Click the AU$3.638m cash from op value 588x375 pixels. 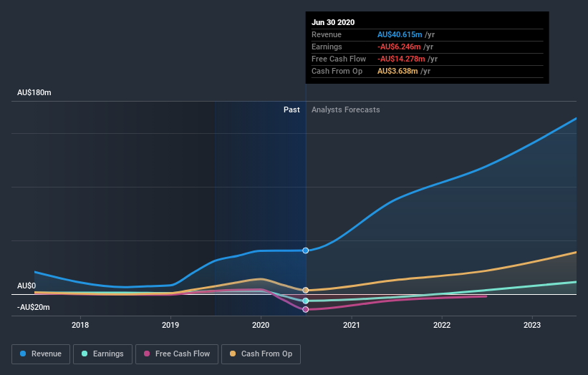pyautogui.click(x=397, y=71)
